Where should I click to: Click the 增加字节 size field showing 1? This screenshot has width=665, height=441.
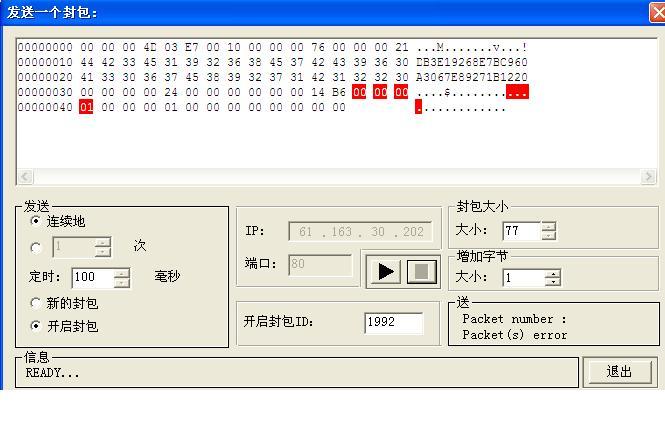tap(524, 278)
